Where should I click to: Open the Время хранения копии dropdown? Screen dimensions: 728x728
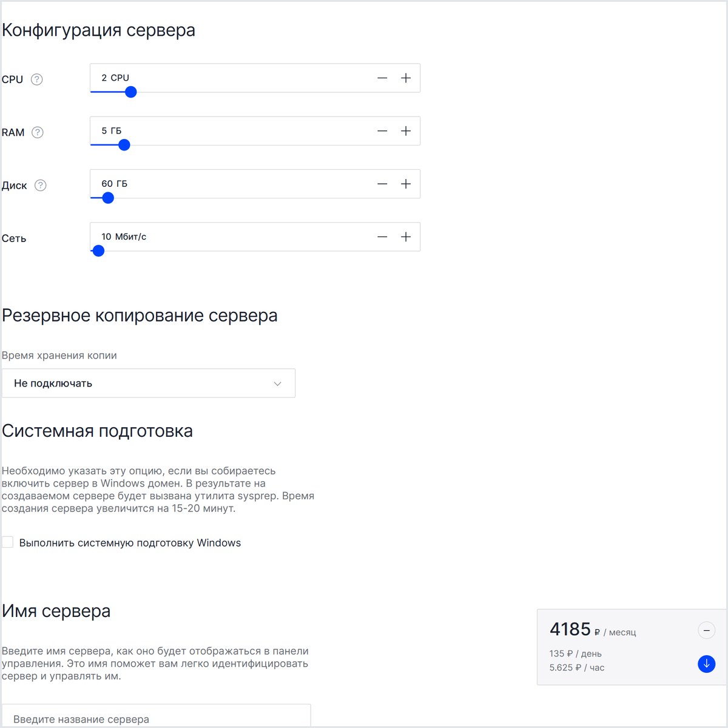click(149, 383)
